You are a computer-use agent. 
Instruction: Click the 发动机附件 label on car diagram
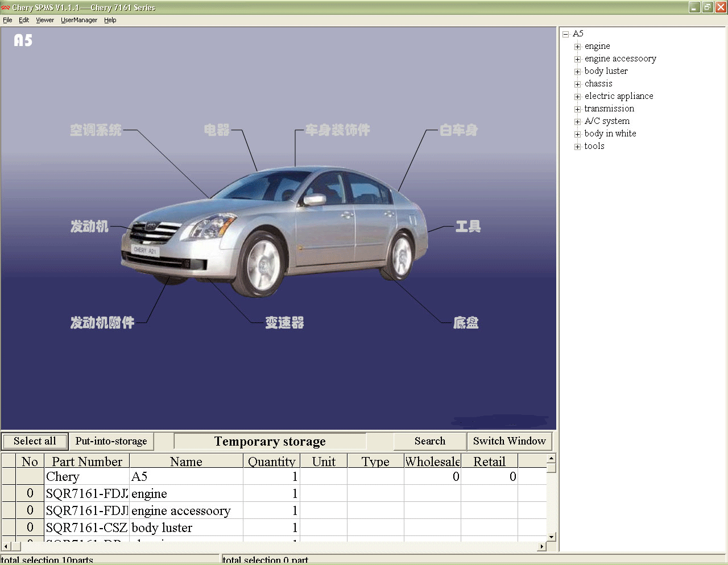pyautogui.click(x=102, y=323)
